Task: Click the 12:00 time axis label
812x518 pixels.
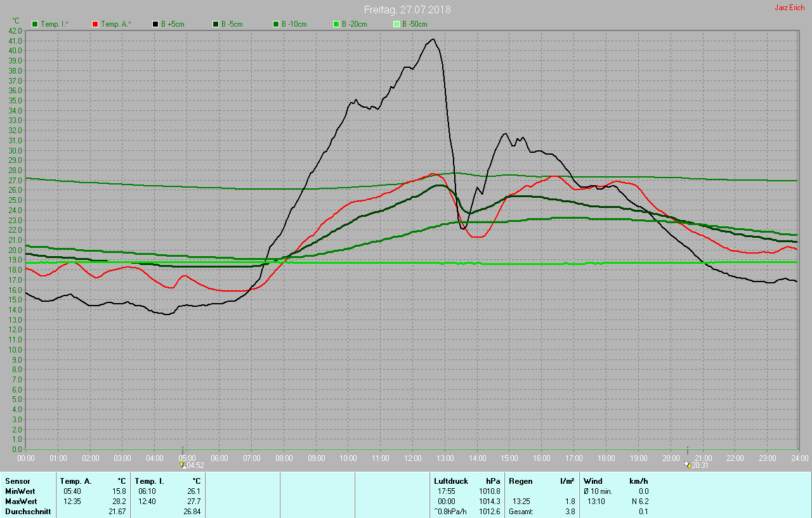Action: click(x=412, y=458)
